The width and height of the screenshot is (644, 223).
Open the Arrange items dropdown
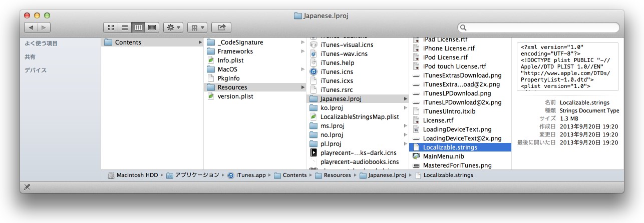click(x=197, y=27)
